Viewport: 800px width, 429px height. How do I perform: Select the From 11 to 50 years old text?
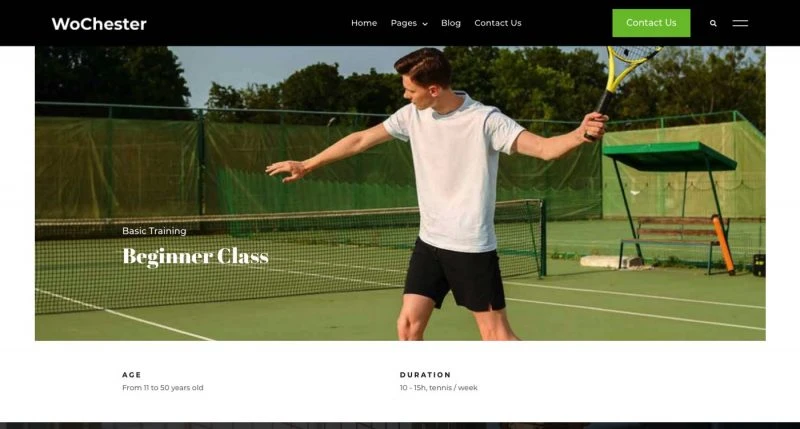click(163, 388)
